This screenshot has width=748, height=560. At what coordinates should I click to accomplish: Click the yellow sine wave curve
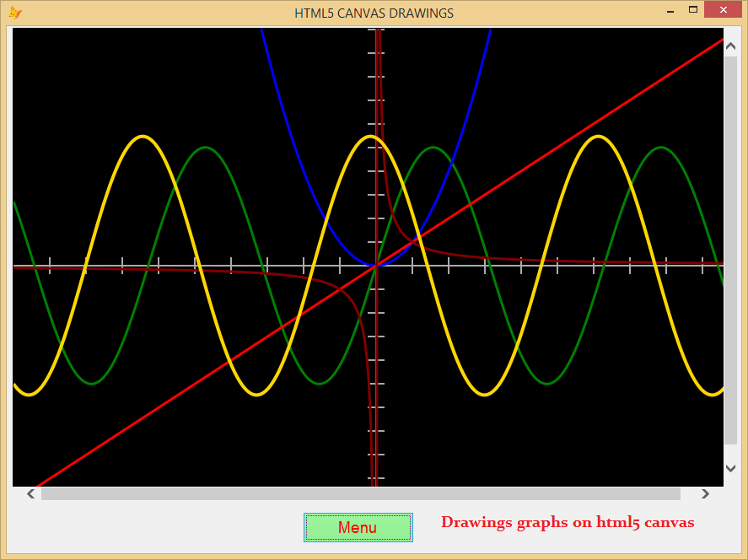(143, 137)
